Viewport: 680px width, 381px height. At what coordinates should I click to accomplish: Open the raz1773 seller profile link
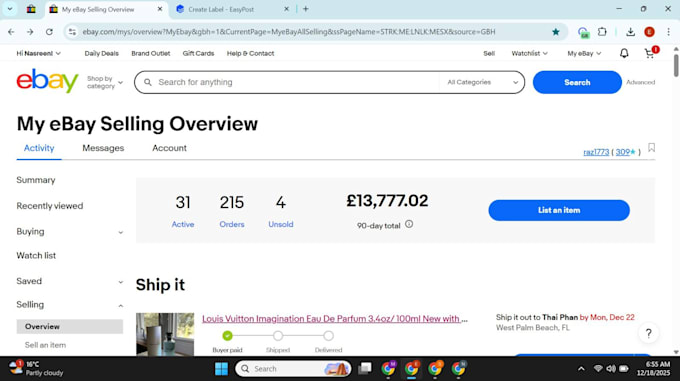tap(596, 152)
